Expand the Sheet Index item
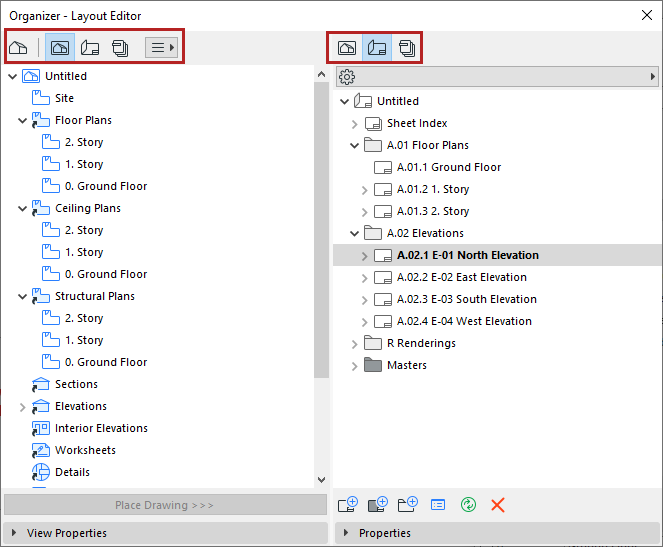 coord(354,124)
